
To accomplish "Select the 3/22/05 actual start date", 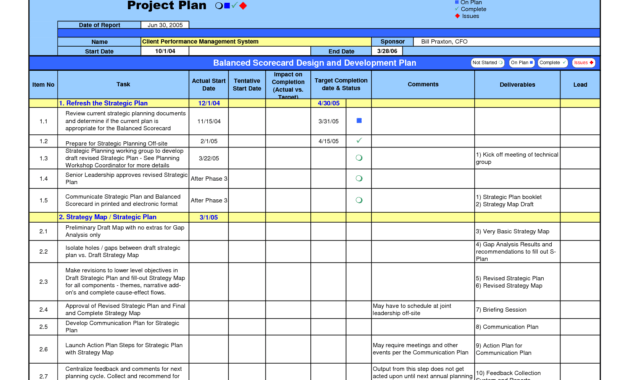I will pyautogui.click(x=209, y=159).
